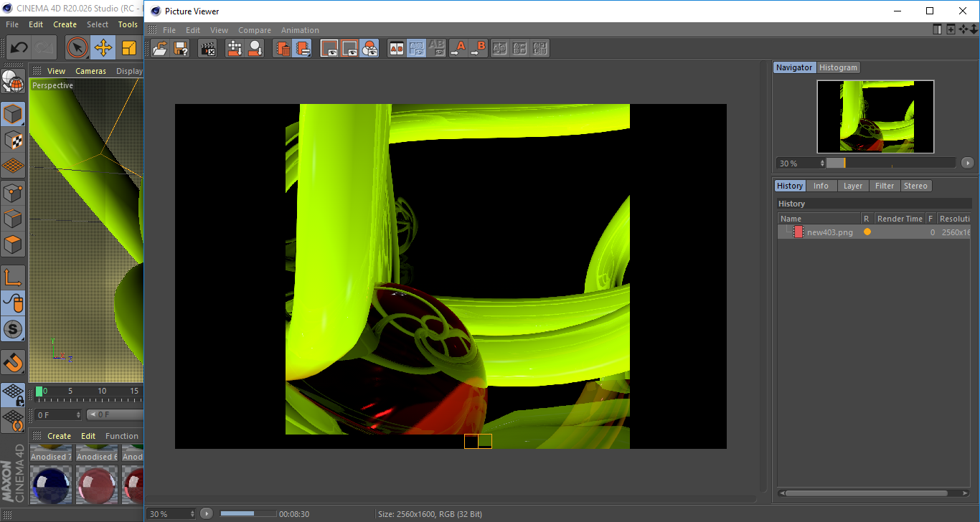Click the Set as B arrow icon
The image size is (980, 522).
click(x=478, y=49)
